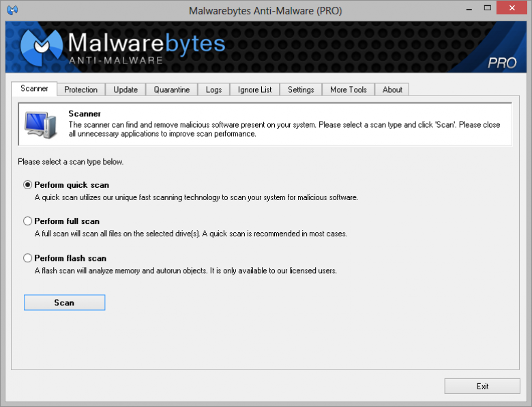
Task: Open the Settings tab
Action: coord(301,89)
